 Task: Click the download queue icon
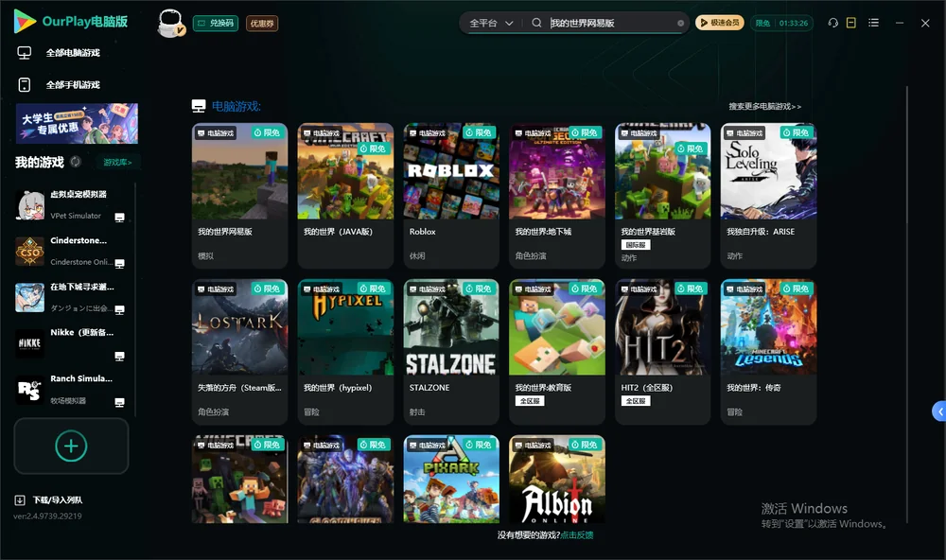coord(19,499)
